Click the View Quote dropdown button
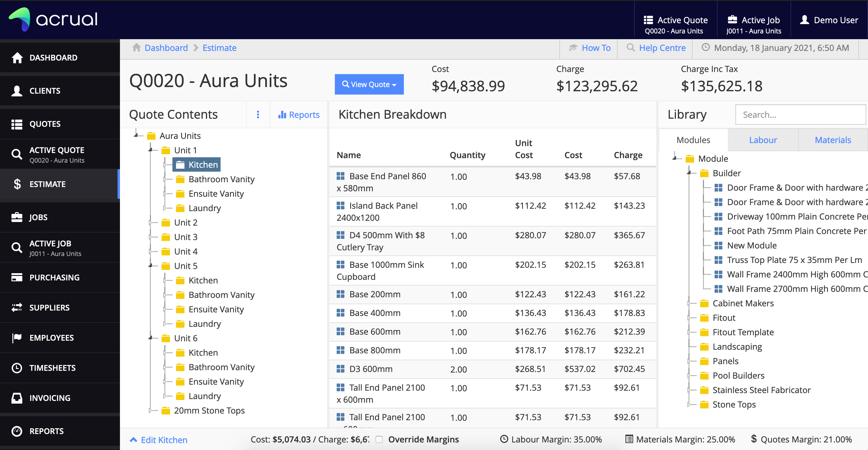868x450 pixels. point(369,84)
